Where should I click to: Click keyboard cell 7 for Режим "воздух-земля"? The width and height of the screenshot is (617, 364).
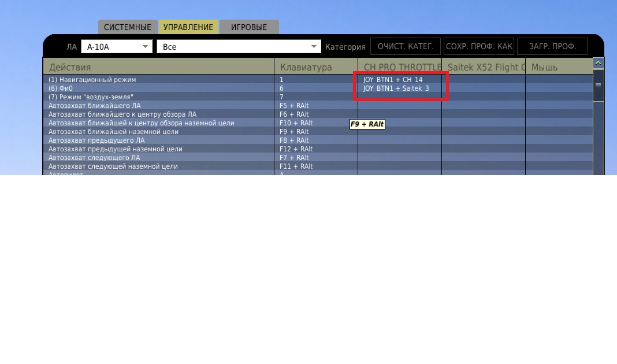pyautogui.click(x=316, y=97)
